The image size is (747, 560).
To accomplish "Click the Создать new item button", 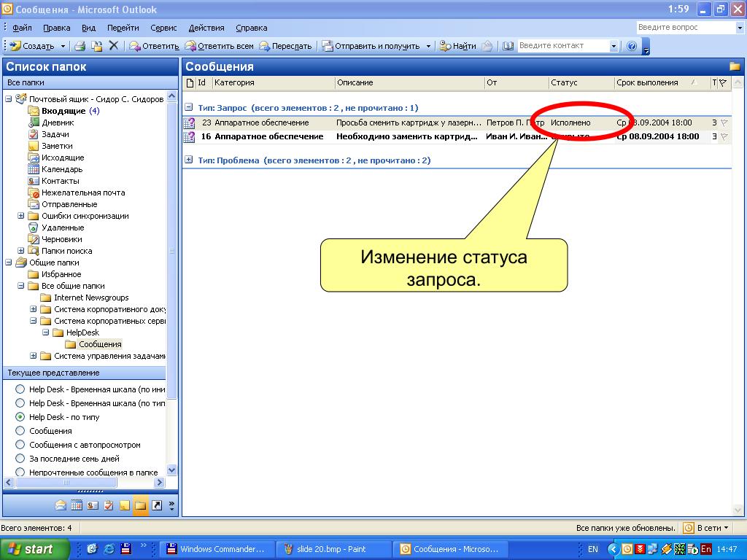I will click(33, 46).
